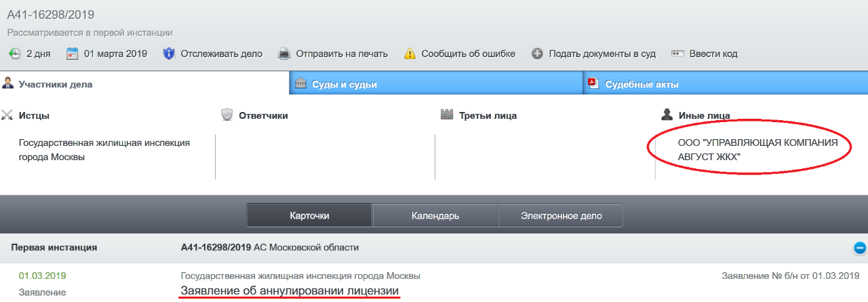Click the PDF icon on Судебные акты tab
The height and width of the screenshot is (302, 868).
click(592, 83)
